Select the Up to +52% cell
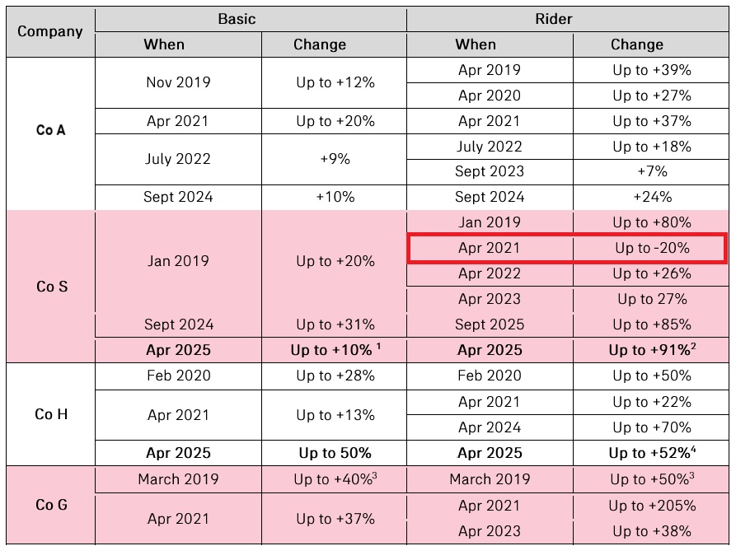Image resolution: width=736 pixels, height=560 pixels. pyautogui.click(x=651, y=453)
